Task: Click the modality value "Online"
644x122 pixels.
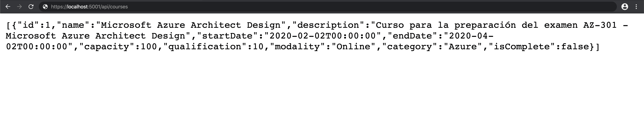Action: (x=354, y=47)
